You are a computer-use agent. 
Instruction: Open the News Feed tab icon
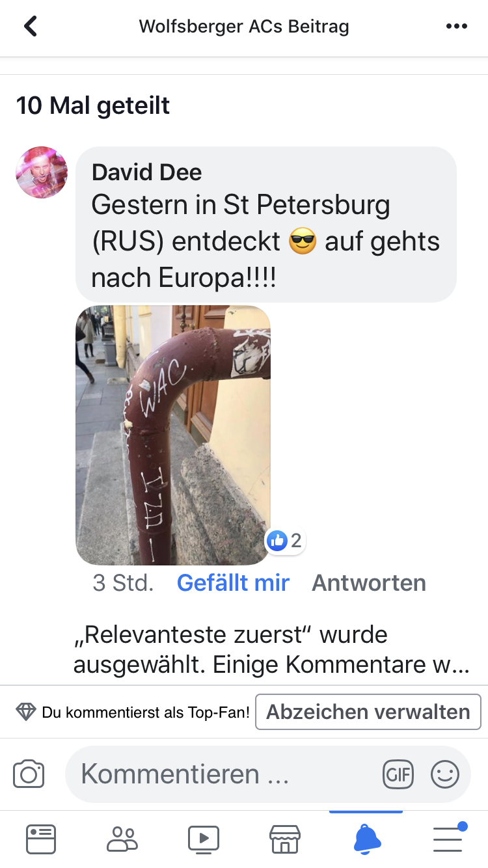tap(41, 839)
